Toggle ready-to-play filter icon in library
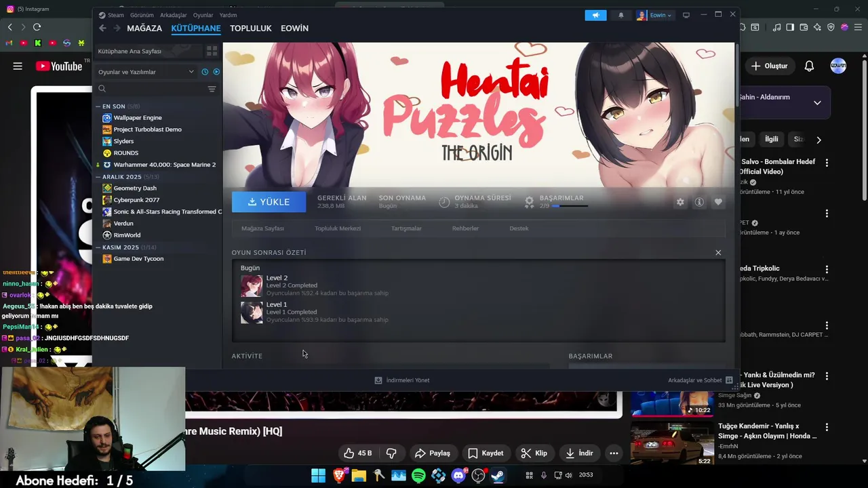868x488 pixels. tap(216, 72)
